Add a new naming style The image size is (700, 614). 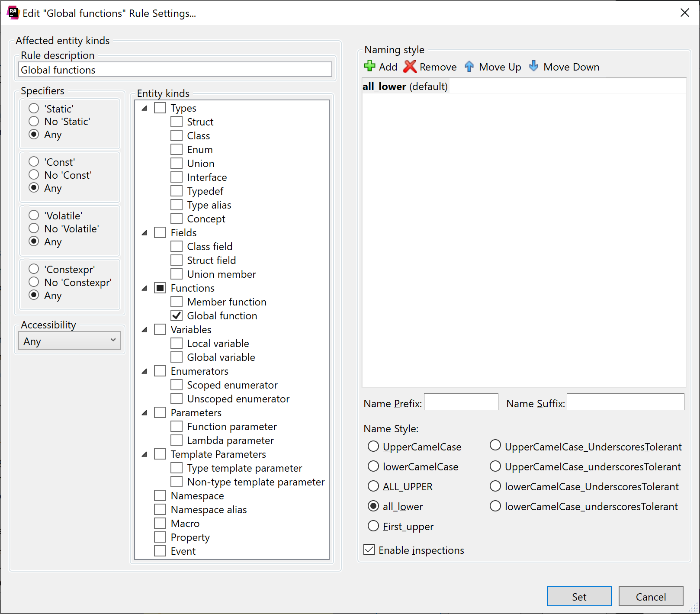pos(380,67)
